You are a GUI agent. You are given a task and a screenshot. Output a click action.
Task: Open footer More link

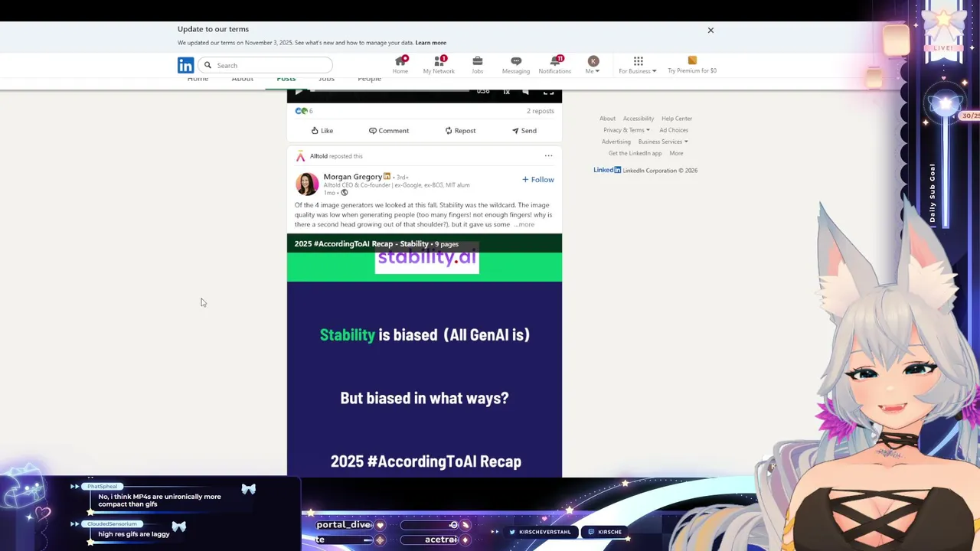(x=676, y=153)
